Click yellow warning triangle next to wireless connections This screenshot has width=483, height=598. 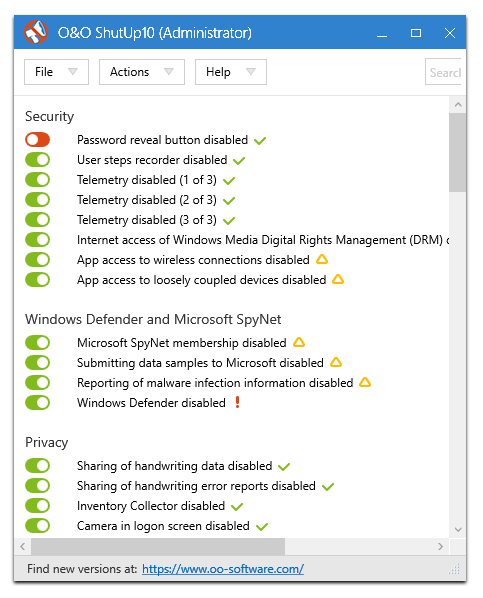[x=322, y=259]
